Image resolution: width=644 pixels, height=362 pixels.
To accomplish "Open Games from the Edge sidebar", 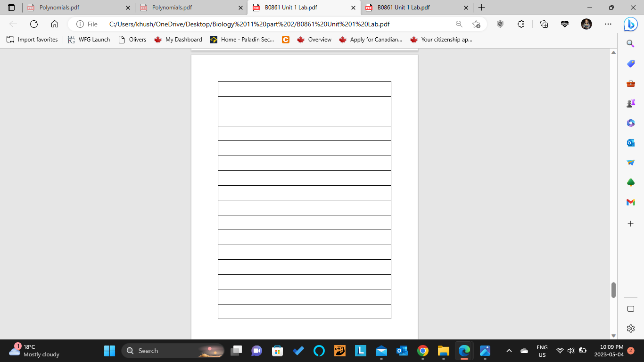I will 630,103.
